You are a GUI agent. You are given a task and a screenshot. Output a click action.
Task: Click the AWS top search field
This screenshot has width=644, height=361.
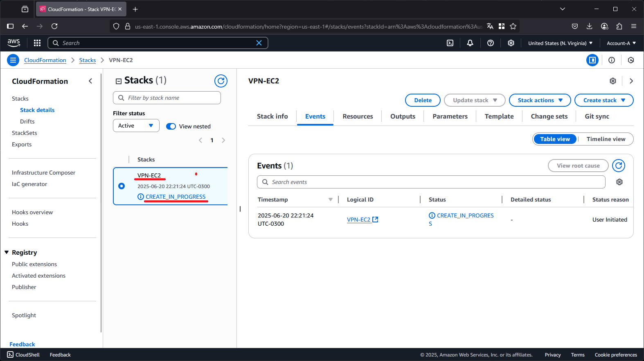tap(158, 43)
